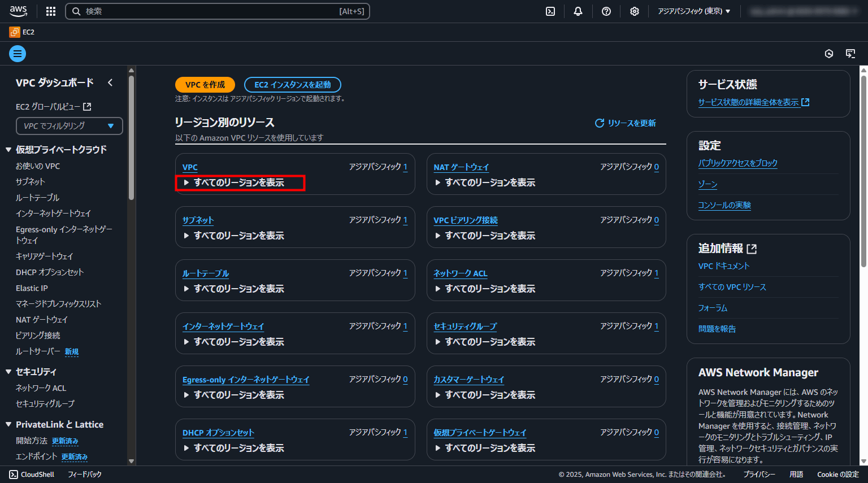Open the screen feedback icon in toolbar
The width and height of the screenshot is (868, 483).
pos(850,54)
